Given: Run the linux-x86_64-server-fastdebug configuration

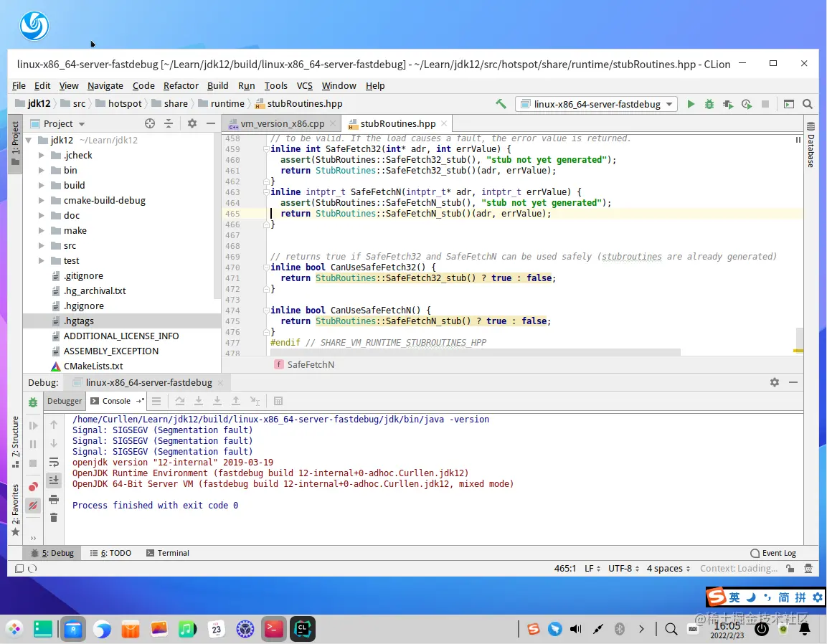Looking at the screenshot, I should (691, 104).
